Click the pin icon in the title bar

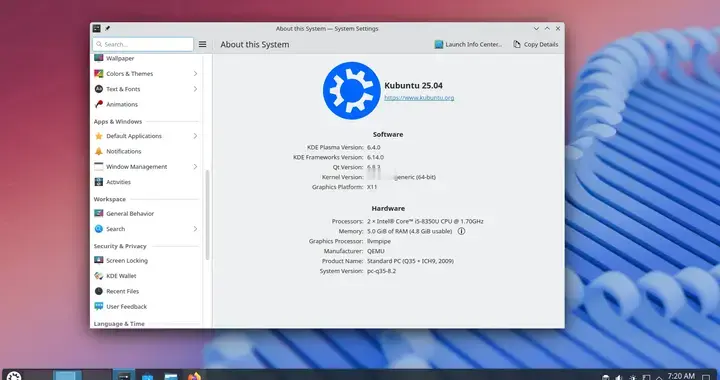point(107,28)
